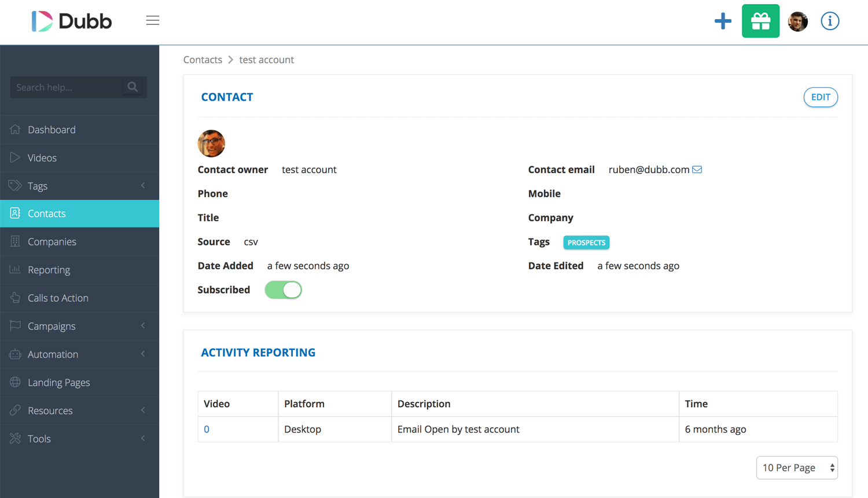The height and width of the screenshot is (498, 868).
Task: Click the Campaigns flag icon
Action: pyautogui.click(x=15, y=325)
